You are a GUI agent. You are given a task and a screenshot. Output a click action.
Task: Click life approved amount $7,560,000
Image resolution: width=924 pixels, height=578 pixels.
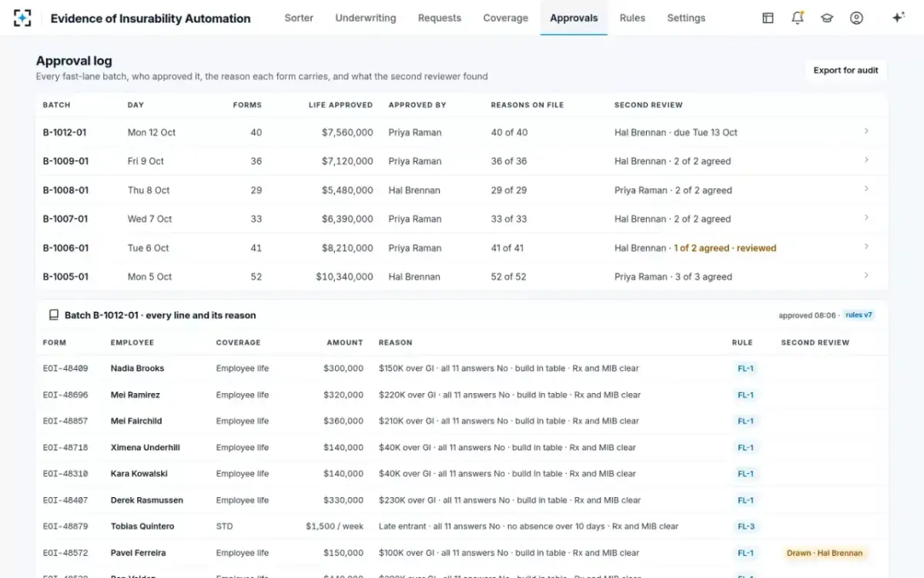pyautogui.click(x=347, y=133)
